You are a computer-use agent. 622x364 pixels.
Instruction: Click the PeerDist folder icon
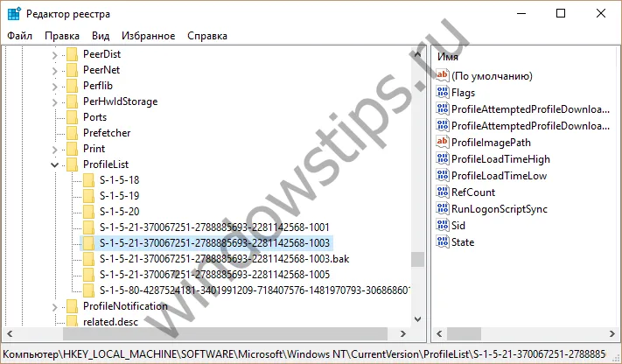click(x=73, y=54)
